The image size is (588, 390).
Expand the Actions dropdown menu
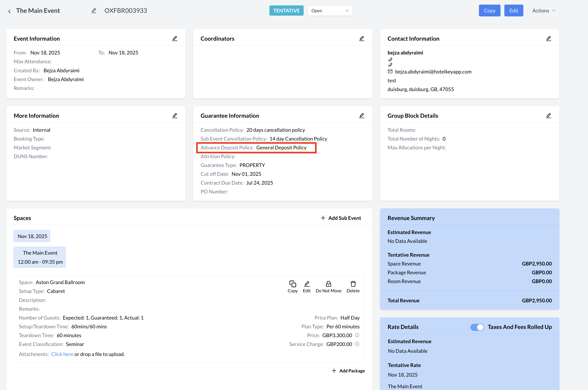click(543, 11)
